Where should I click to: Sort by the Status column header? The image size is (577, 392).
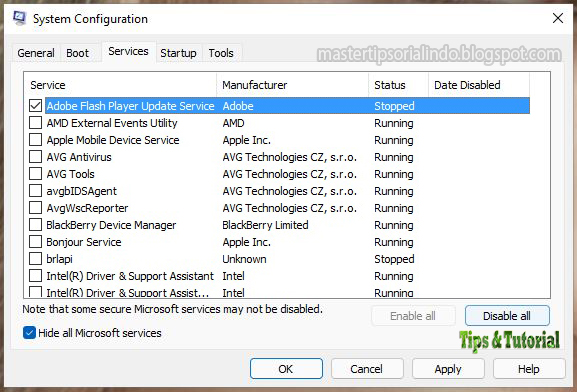click(x=399, y=85)
